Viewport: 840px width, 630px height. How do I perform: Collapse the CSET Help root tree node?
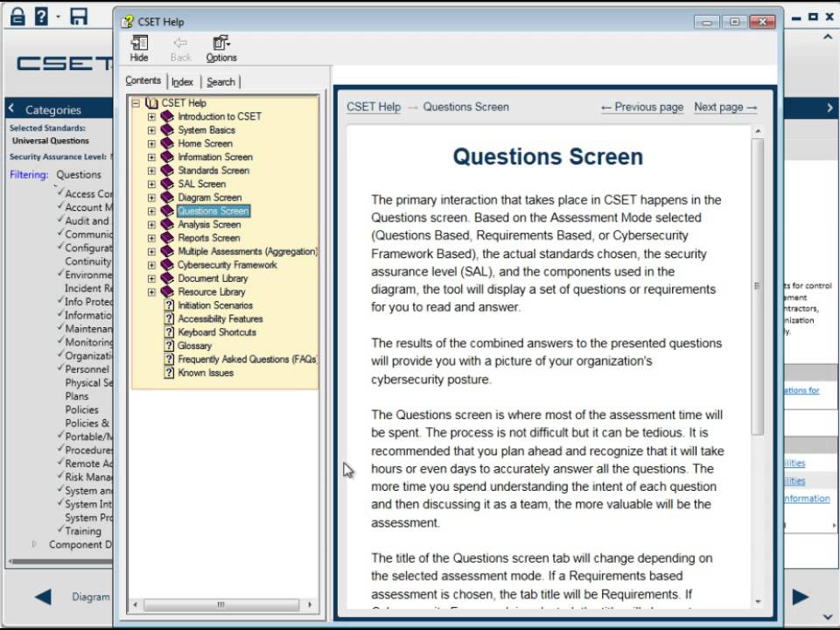[136, 103]
